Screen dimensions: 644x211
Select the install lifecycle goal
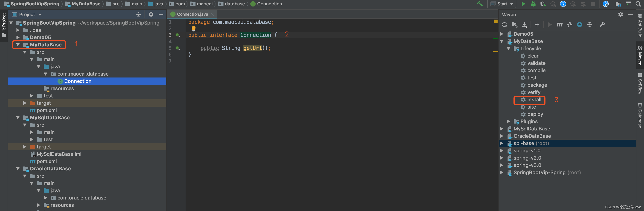point(534,100)
